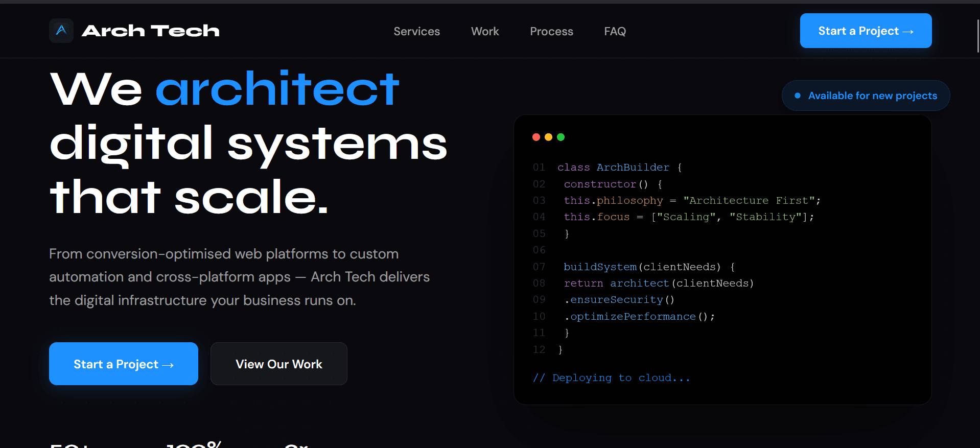Click the "constructor() {" code line
Viewport: 980px width, 448px height.
(613, 184)
